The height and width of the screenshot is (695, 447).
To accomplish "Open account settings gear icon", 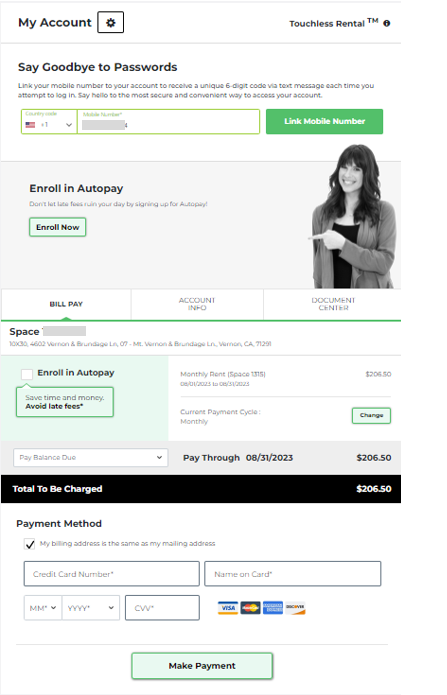I will 110,23.
